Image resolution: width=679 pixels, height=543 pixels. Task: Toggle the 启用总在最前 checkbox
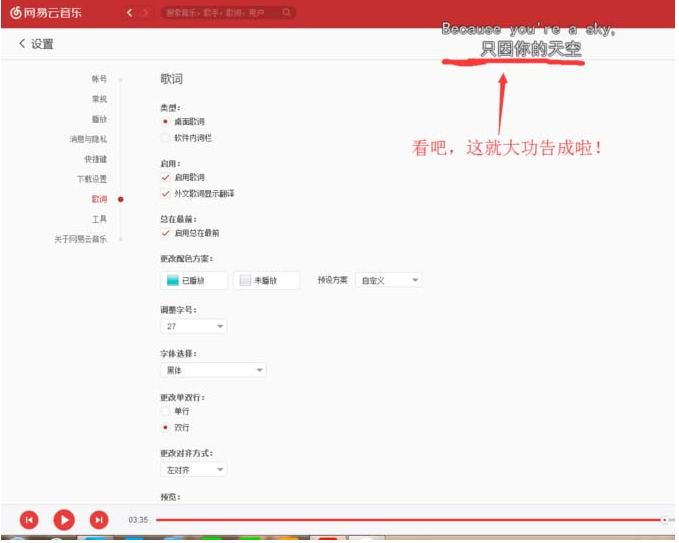click(165, 234)
